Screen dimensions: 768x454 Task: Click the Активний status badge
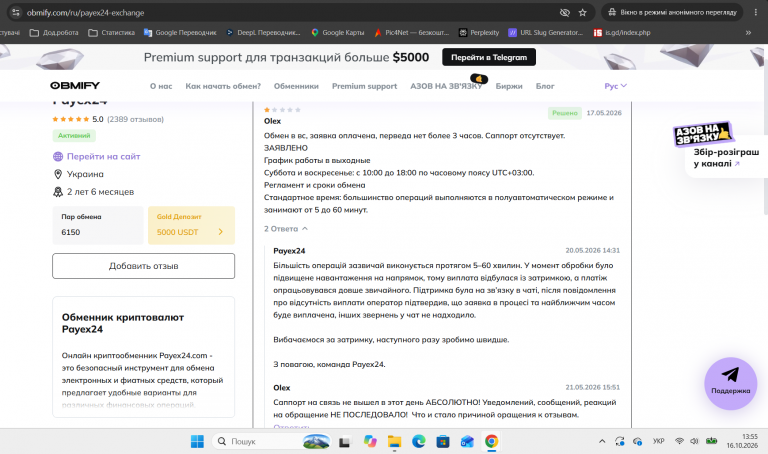pyautogui.click(x=74, y=136)
